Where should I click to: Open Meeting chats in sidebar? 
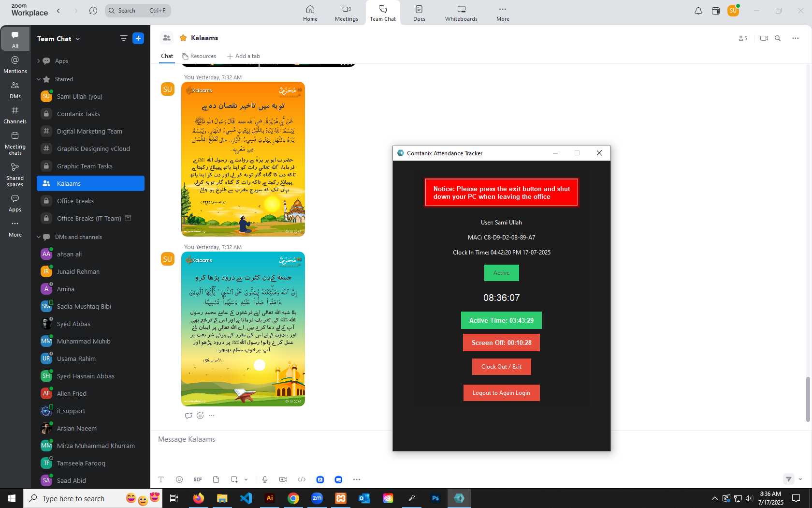point(15,144)
